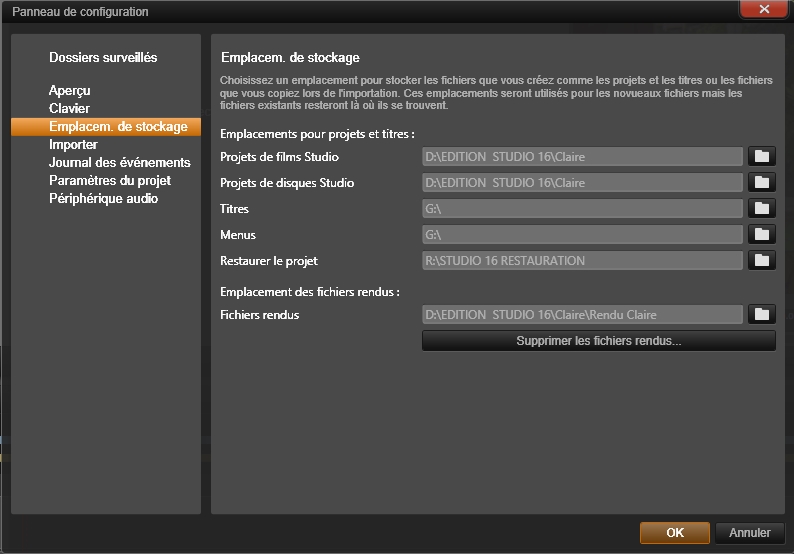
Task: Click Supprimer les fichiers rendus button
Action: click(x=599, y=341)
